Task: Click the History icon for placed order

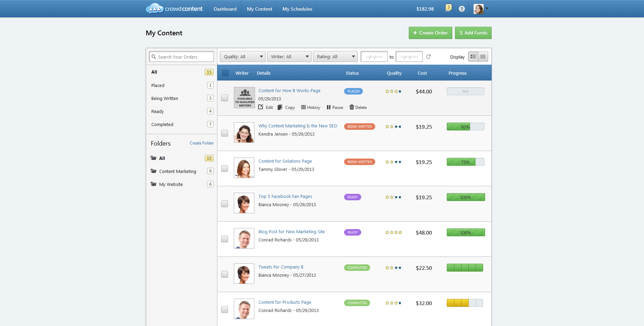Action: 303,107
